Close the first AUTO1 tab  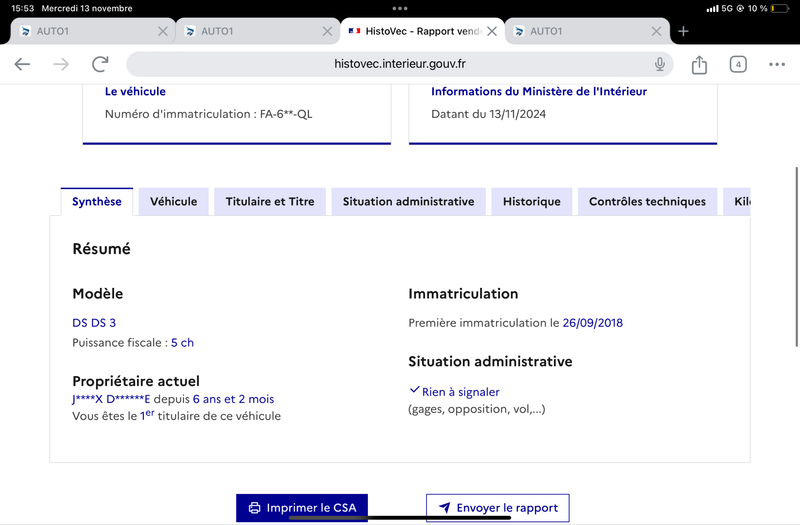pyautogui.click(x=163, y=31)
